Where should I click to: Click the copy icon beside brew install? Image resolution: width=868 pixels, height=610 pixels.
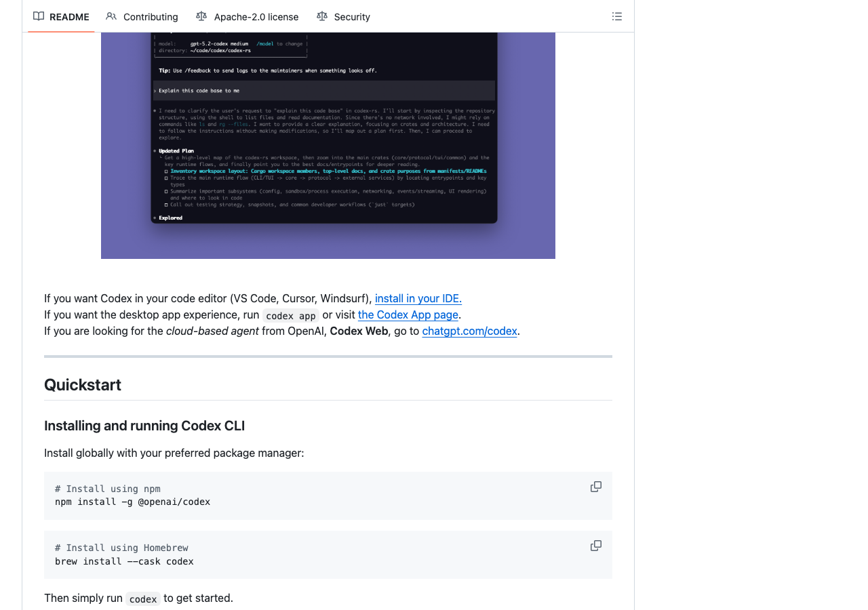(595, 545)
